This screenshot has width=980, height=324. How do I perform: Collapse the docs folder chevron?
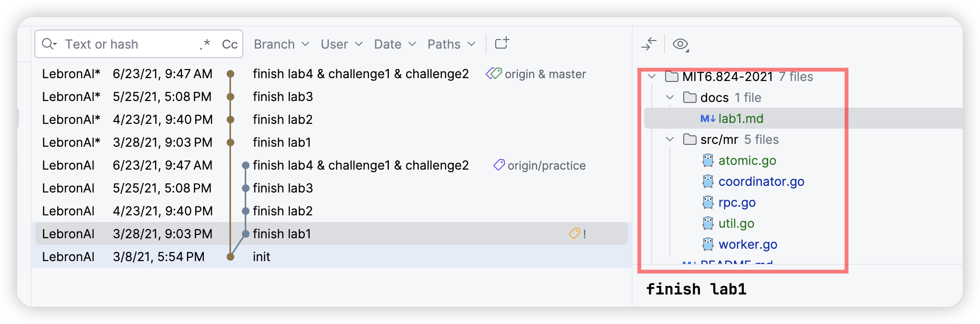670,97
